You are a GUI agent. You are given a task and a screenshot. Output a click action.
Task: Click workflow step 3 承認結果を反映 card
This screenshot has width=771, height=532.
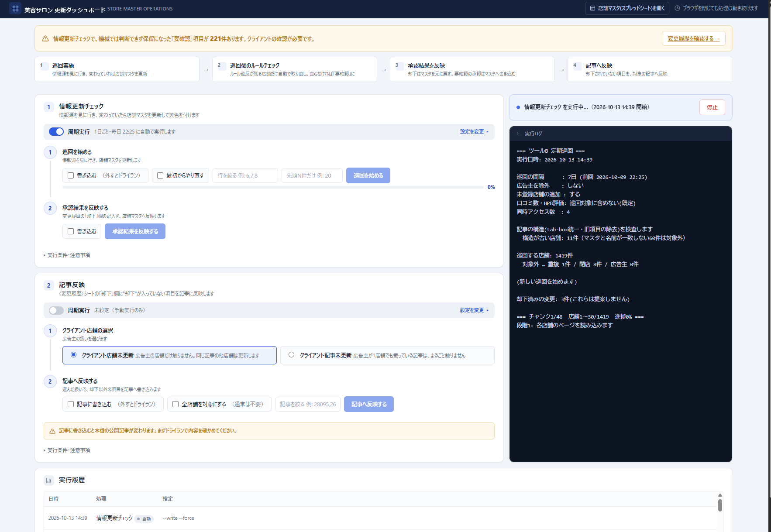click(472, 69)
